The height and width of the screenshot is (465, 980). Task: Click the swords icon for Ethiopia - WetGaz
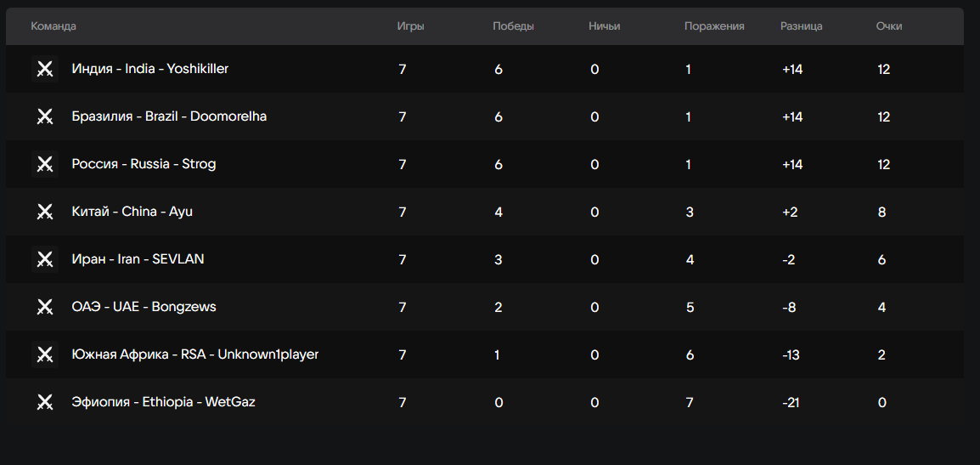tap(44, 402)
